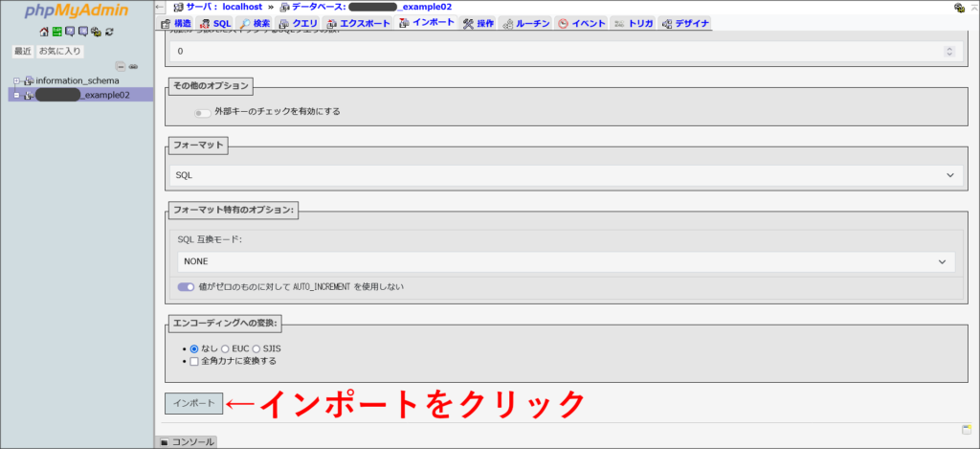The height and width of the screenshot is (449, 980).
Task: Open the お気に入り favorites list
Action: click(60, 52)
